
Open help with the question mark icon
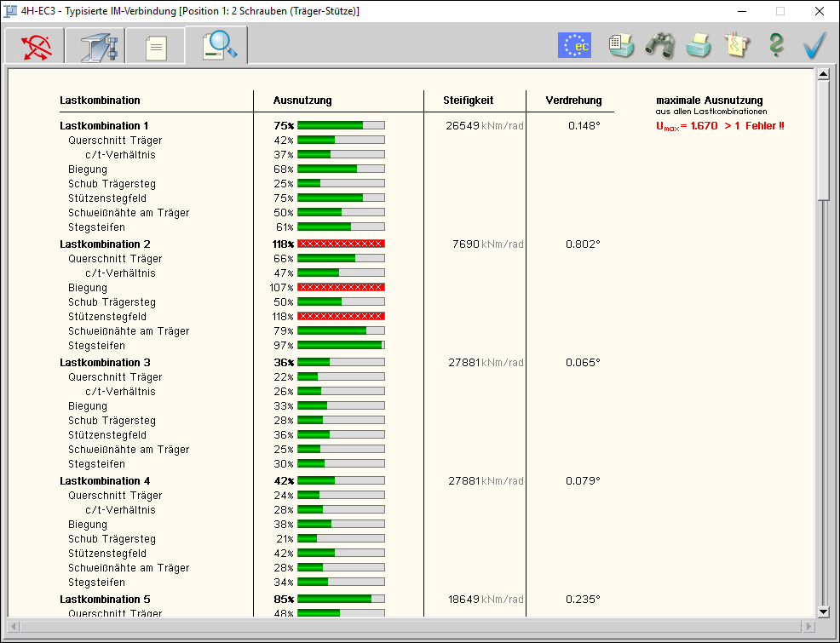pyautogui.click(x=775, y=45)
